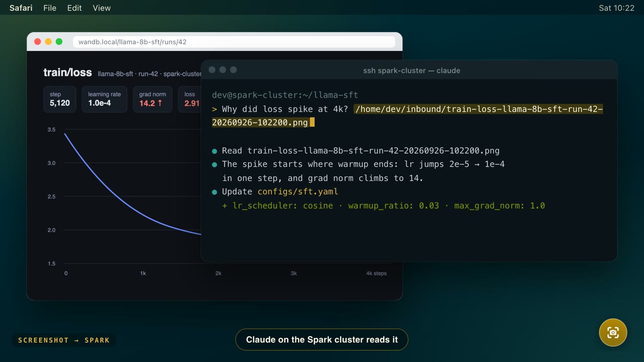Maximize the Safari window with the green button
This screenshot has width=644, height=362.
(x=59, y=42)
